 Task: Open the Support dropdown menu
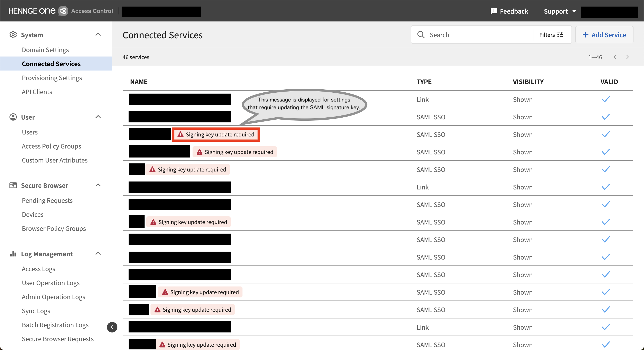[560, 11]
